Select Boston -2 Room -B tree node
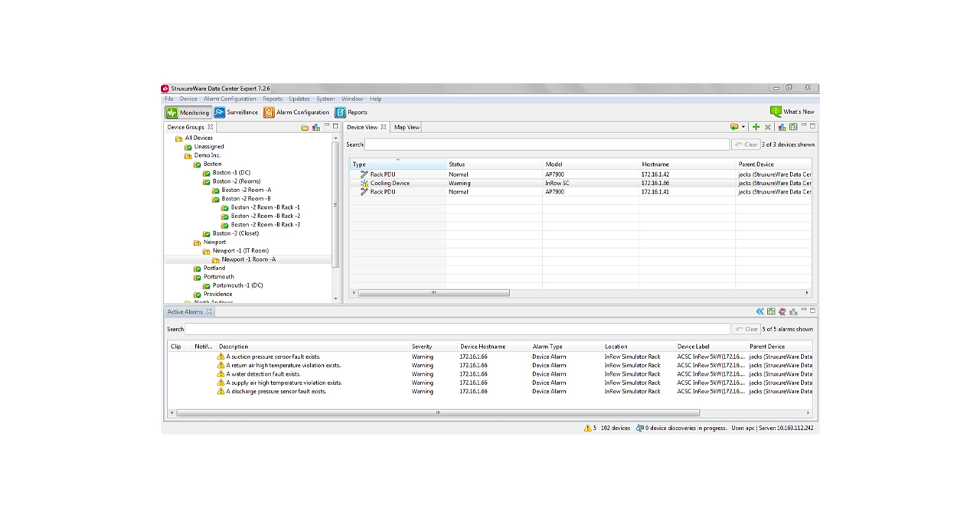 point(246,199)
